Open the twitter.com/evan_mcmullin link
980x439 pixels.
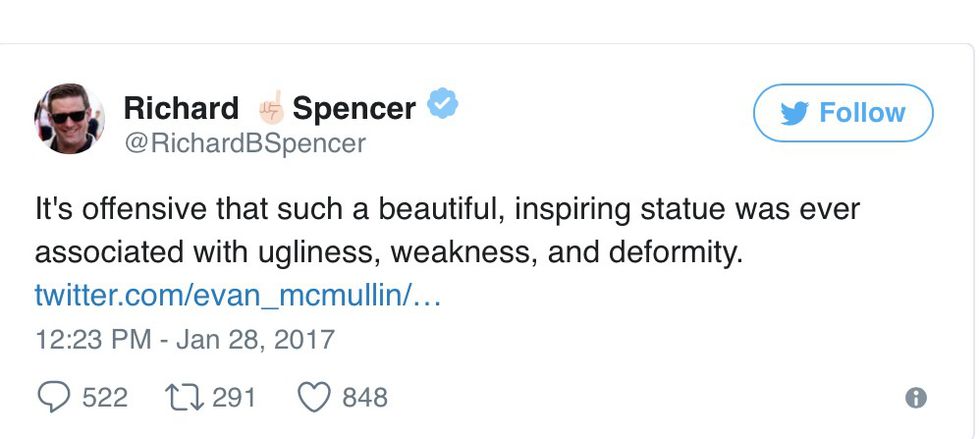[238, 295]
